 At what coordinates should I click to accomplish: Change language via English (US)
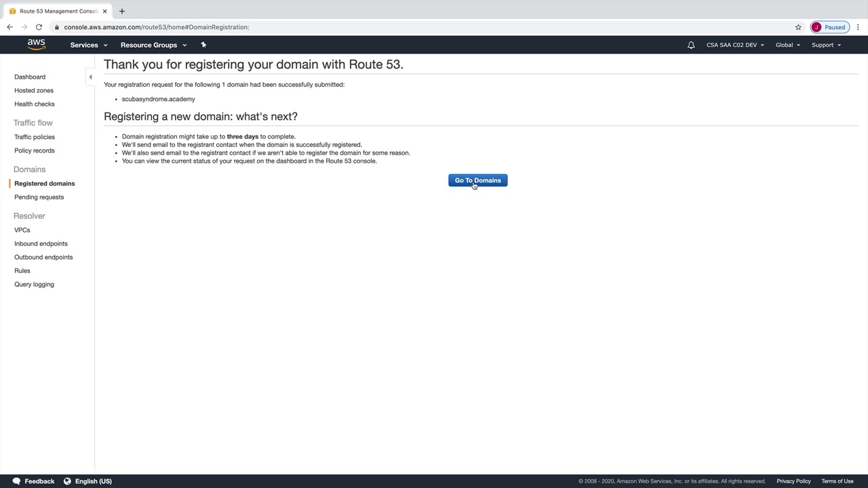pos(94,481)
